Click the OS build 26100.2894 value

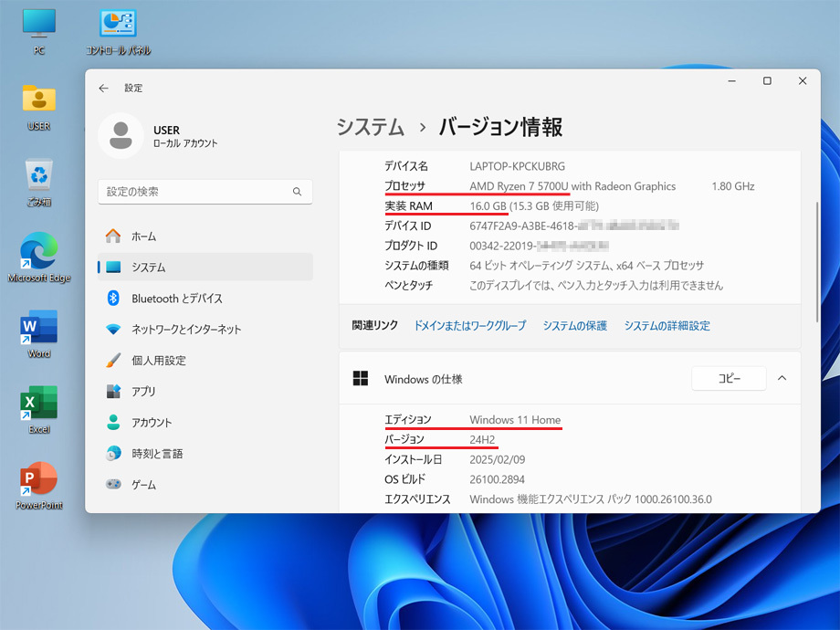click(497, 479)
